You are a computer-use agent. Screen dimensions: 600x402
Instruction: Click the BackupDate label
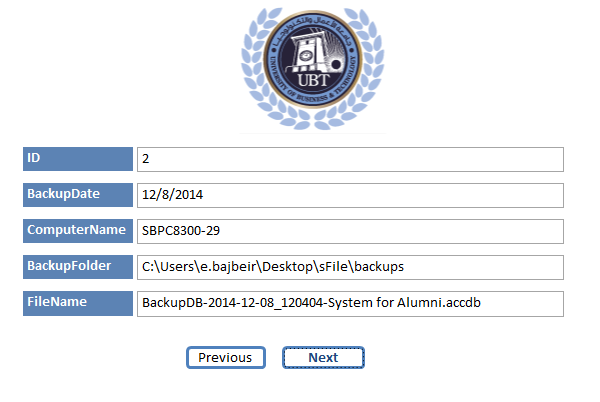(x=78, y=195)
